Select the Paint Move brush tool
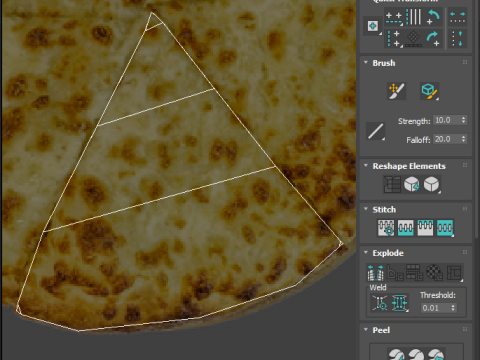 pos(396,91)
